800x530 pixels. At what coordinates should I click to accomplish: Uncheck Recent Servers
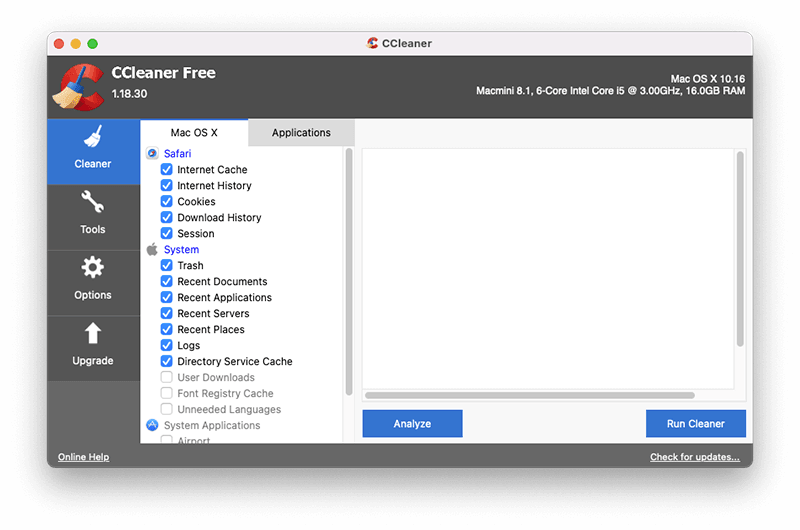click(x=166, y=313)
